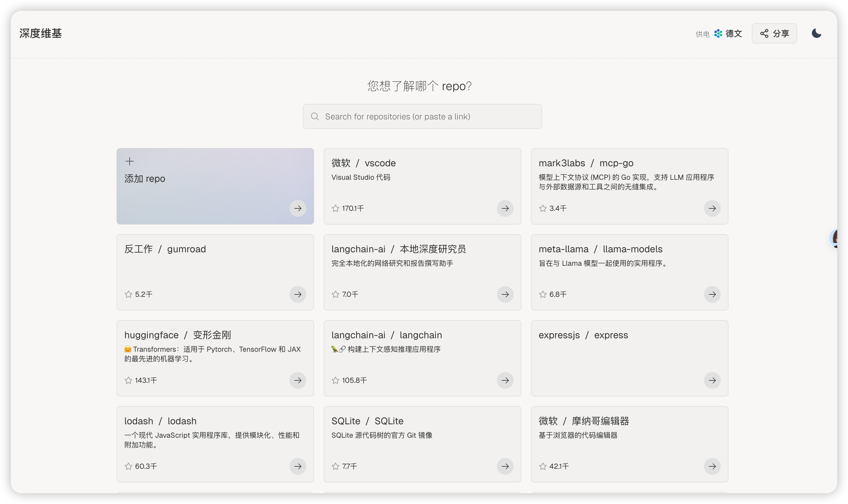Open the 微软 / 摩纳哥编辑器 repo title

click(x=584, y=421)
